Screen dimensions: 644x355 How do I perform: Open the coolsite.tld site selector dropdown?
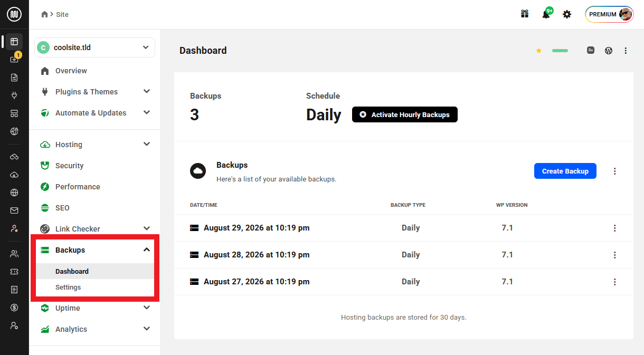coord(95,47)
